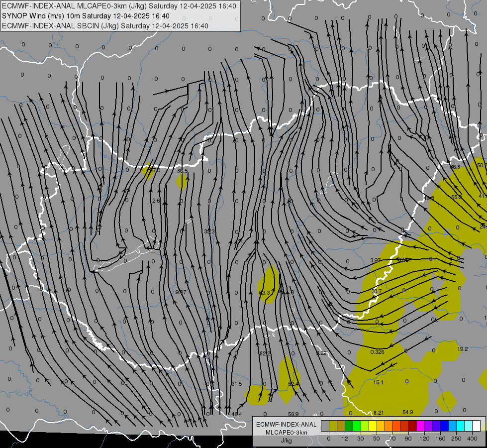Pick the orange swatch in the color scale
Image resolution: width=487 pixels, height=448 pixels.
click(x=389, y=426)
